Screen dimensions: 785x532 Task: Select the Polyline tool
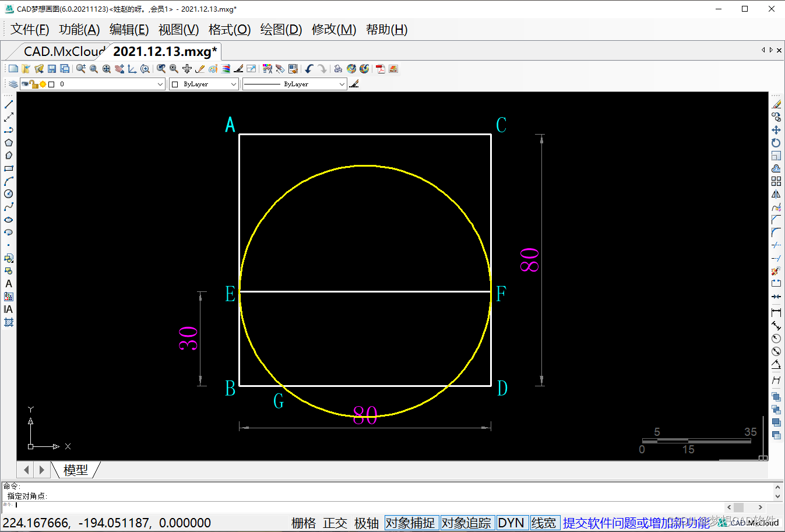pyautogui.click(x=9, y=130)
